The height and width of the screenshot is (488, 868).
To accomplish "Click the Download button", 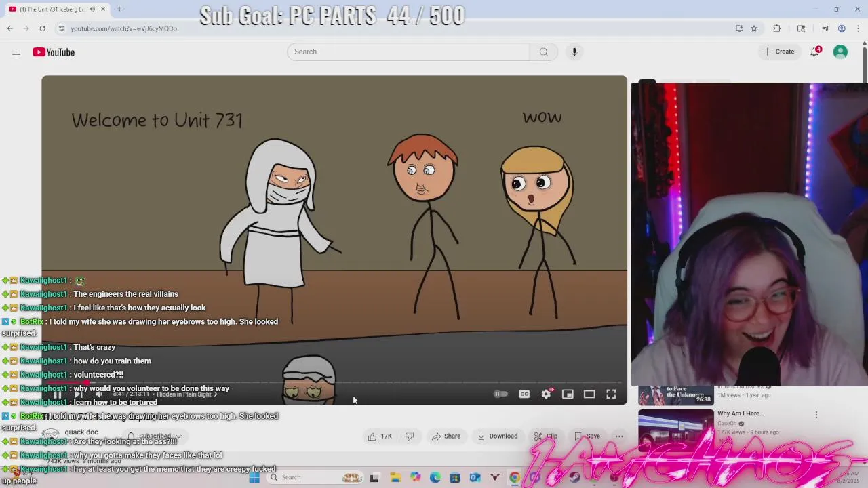I will click(497, 436).
